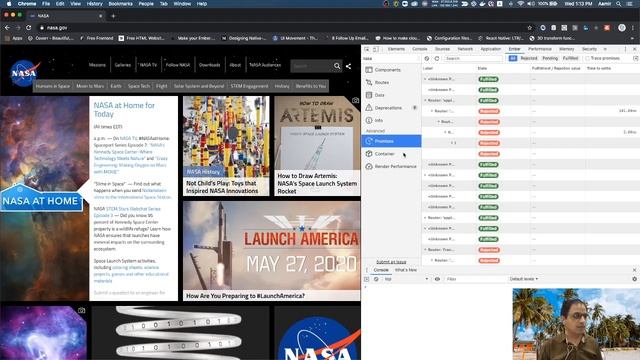Open the Deprecations warning icon
This screenshot has height=360, width=640.
coord(369,108)
